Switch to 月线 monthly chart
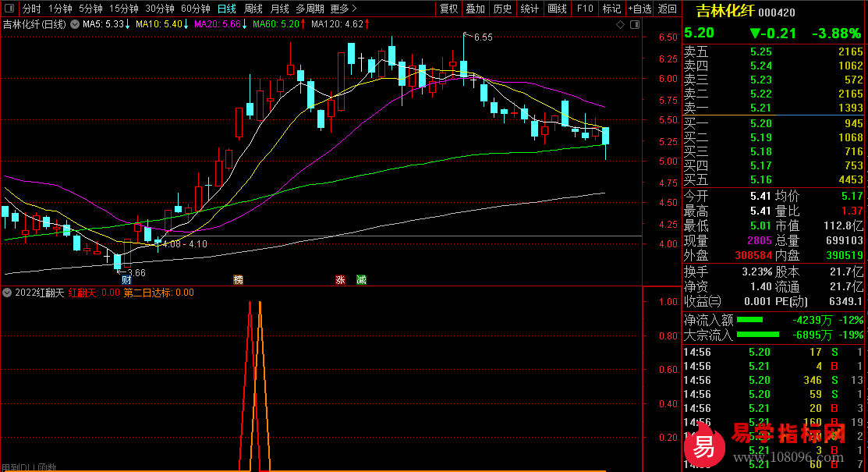 click(x=279, y=9)
